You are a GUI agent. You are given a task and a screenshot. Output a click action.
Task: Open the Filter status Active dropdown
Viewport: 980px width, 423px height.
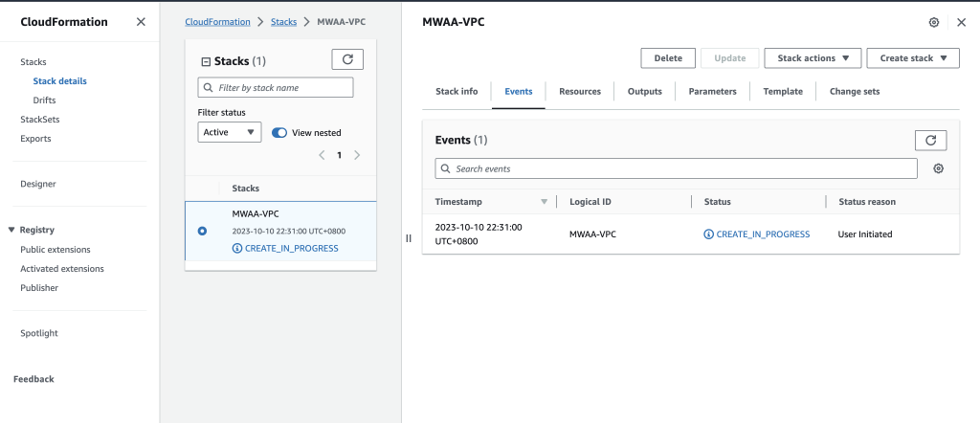coord(230,132)
